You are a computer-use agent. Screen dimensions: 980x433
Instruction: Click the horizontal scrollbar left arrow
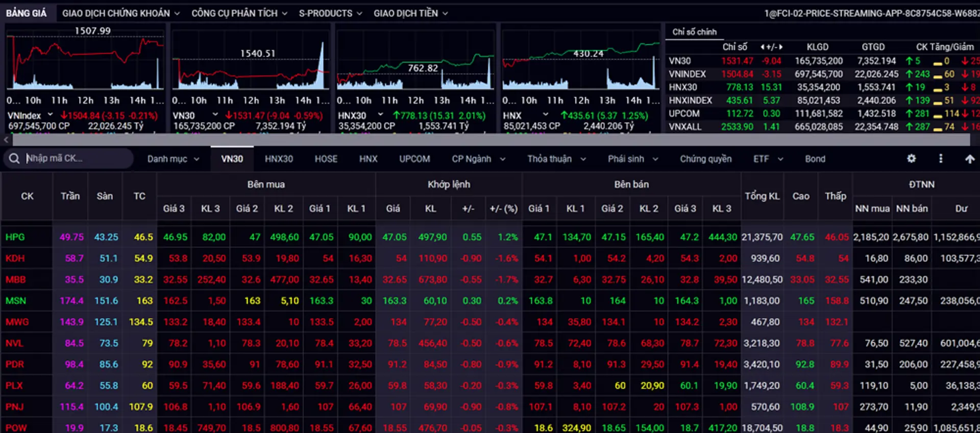6,139
